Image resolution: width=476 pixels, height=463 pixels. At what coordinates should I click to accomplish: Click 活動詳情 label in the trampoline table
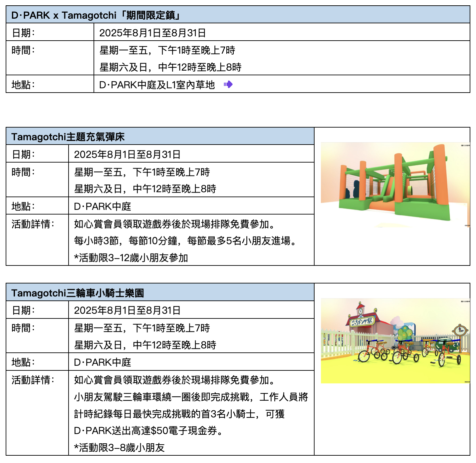[33, 224]
